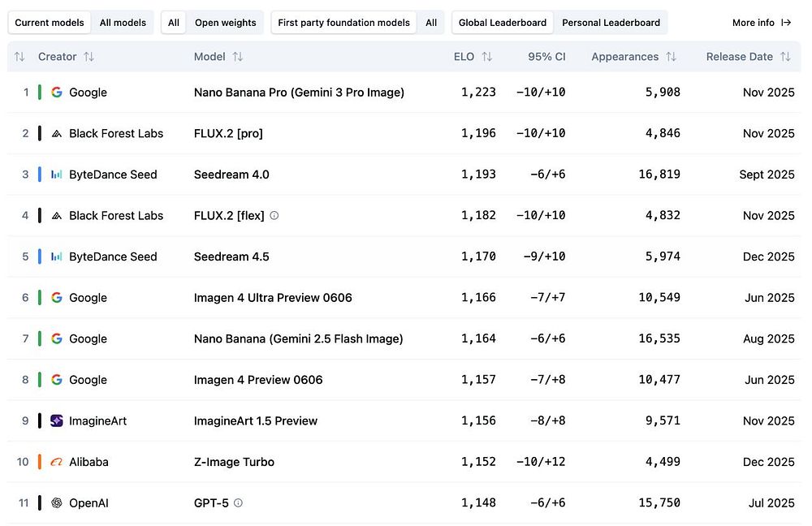The width and height of the screenshot is (812, 526).
Task: Click the Appearances column header
Action: (x=625, y=57)
